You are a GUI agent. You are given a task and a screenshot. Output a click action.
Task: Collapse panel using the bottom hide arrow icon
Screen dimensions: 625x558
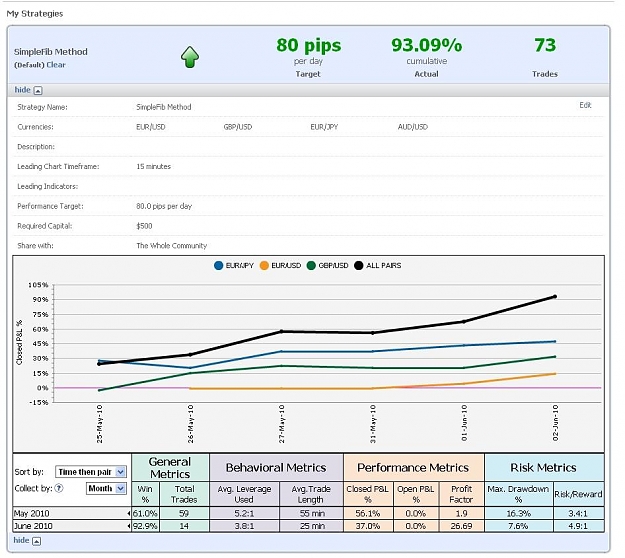tap(37, 541)
